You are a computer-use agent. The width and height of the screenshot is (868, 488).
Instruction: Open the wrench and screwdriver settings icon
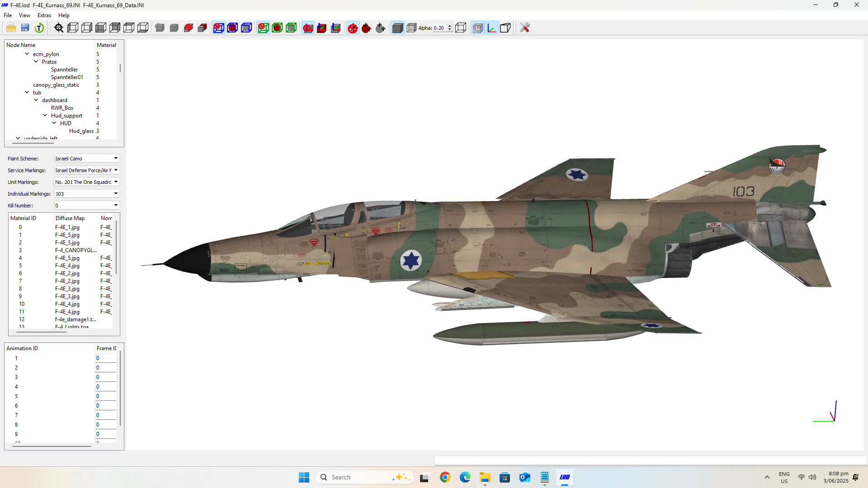[524, 28]
